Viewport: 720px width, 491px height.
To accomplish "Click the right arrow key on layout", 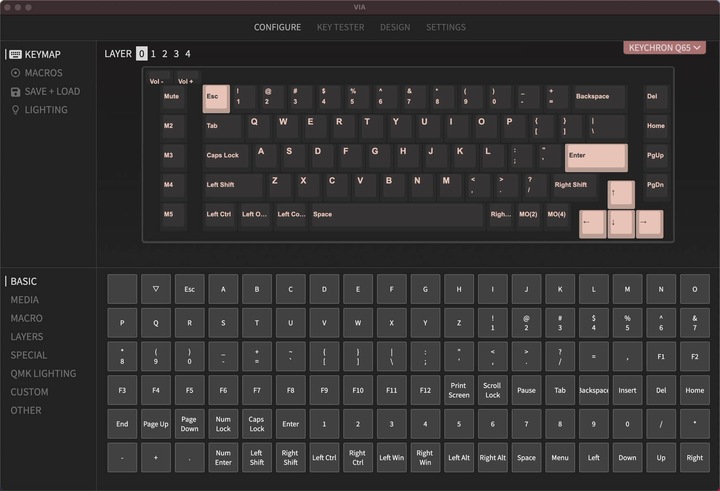I will [649, 224].
